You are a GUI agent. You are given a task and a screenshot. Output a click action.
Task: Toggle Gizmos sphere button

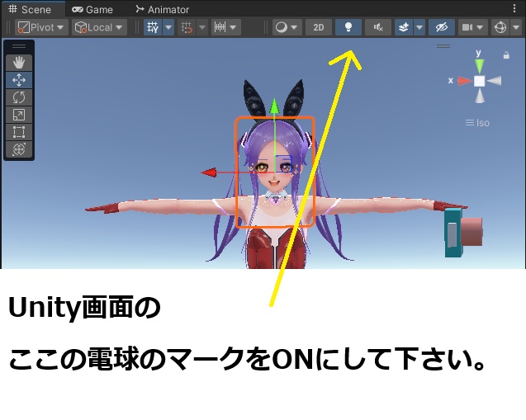pyautogui.click(x=500, y=27)
